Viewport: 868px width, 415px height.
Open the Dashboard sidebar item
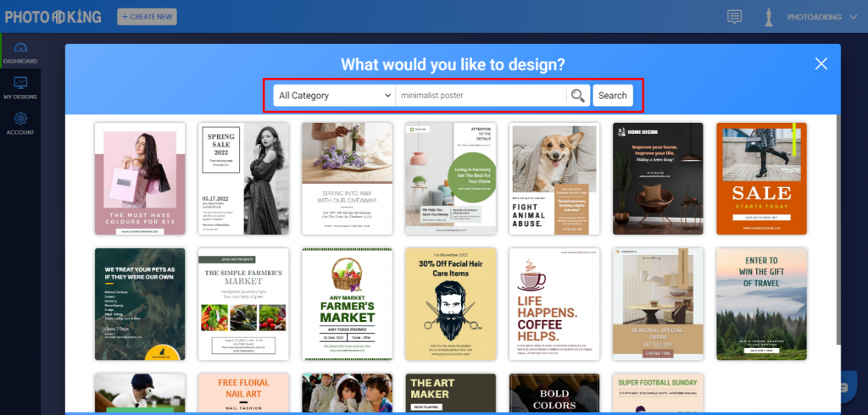20,52
